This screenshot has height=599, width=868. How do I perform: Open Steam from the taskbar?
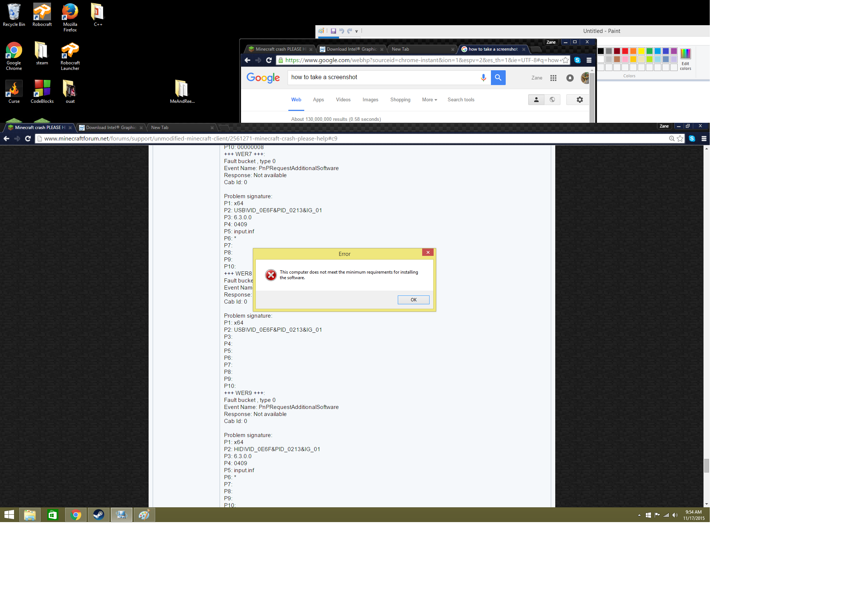coord(98,515)
